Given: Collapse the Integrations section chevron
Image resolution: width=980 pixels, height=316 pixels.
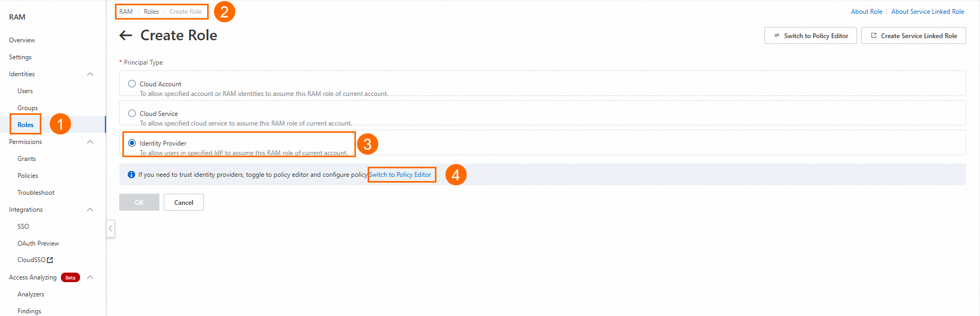Looking at the screenshot, I should 90,210.
